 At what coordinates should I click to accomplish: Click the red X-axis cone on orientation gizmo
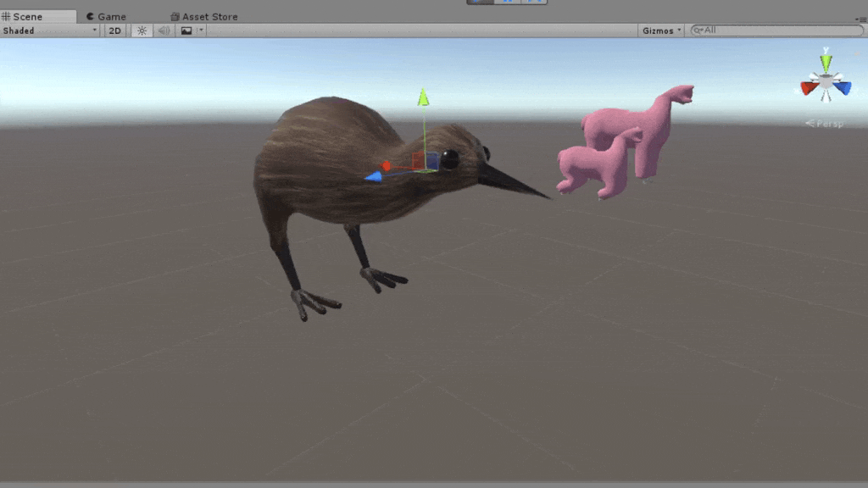(810, 87)
